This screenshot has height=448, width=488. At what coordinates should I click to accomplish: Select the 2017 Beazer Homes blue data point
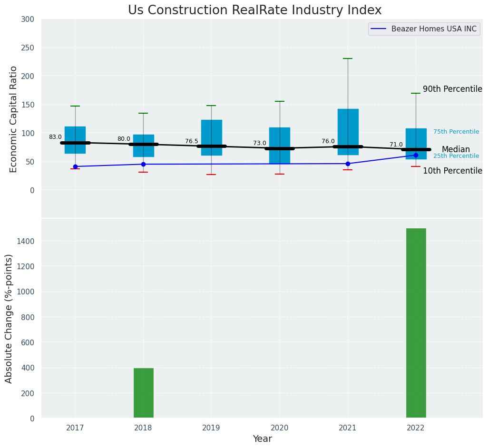point(75,166)
